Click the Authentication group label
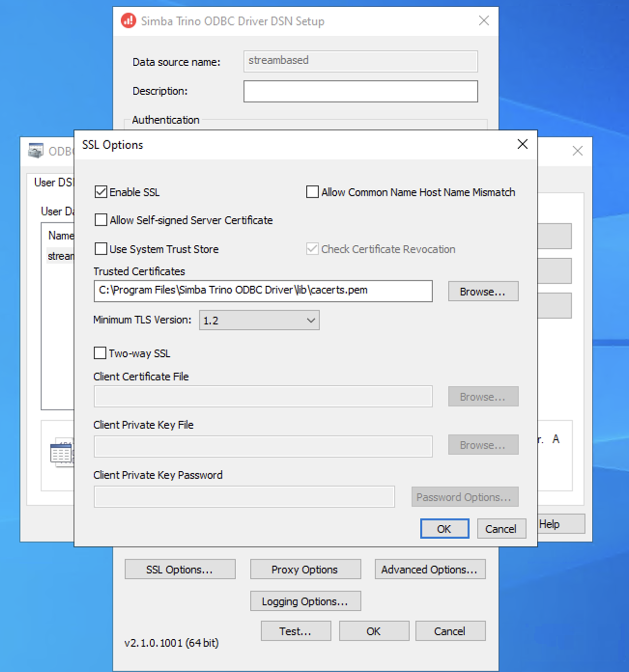Viewport: 629px width, 672px height. coord(166,120)
